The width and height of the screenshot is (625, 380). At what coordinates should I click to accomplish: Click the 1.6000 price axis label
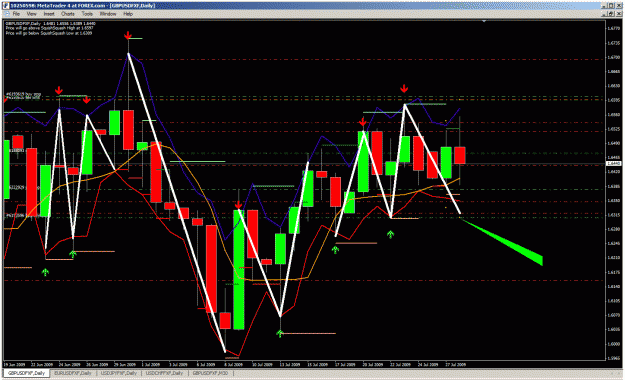coord(614,344)
